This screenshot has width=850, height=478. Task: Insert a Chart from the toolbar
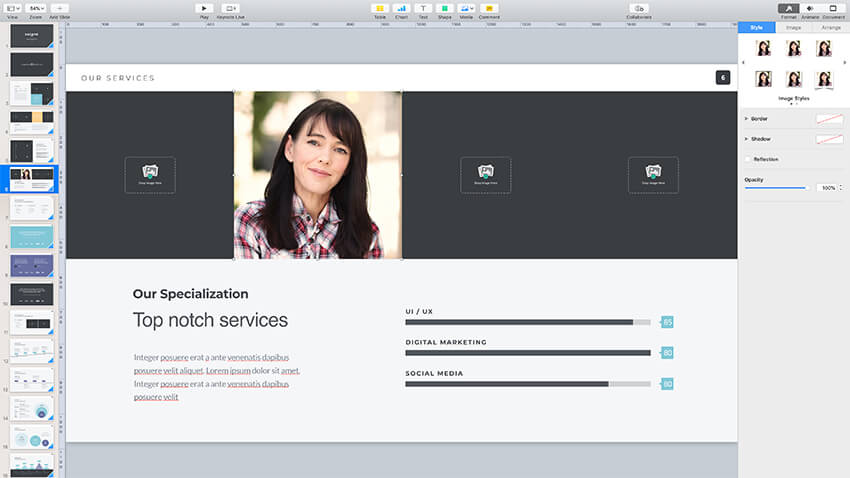(x=401, y=8)
